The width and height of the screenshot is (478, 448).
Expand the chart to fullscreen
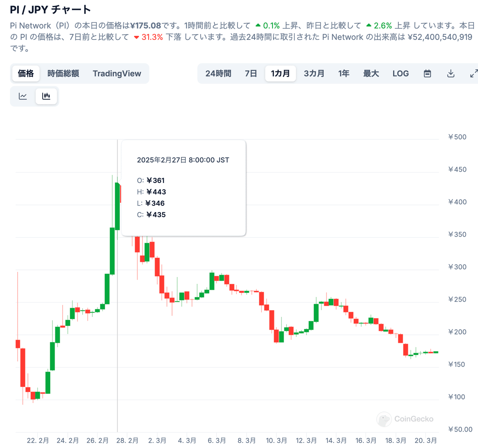tap(473, 73)
